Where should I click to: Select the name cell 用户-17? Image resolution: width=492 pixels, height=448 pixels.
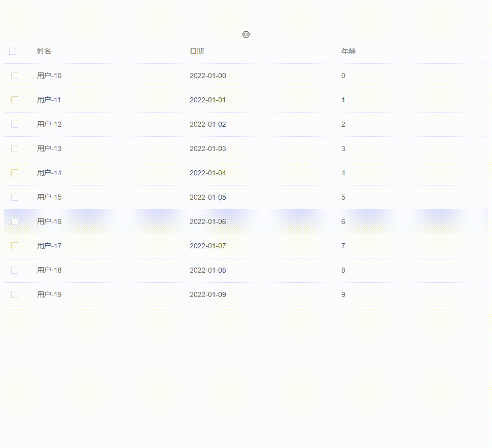[49, 246]
